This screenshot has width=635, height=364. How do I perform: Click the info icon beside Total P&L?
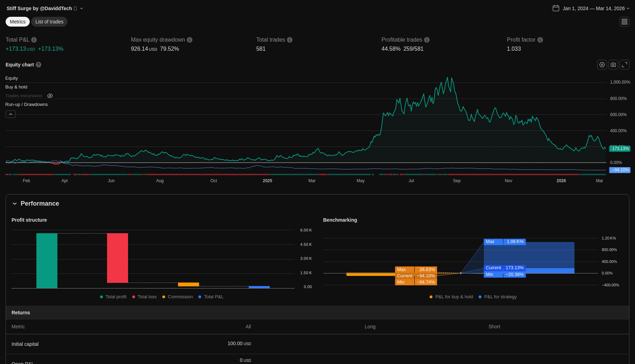point(34,40)
